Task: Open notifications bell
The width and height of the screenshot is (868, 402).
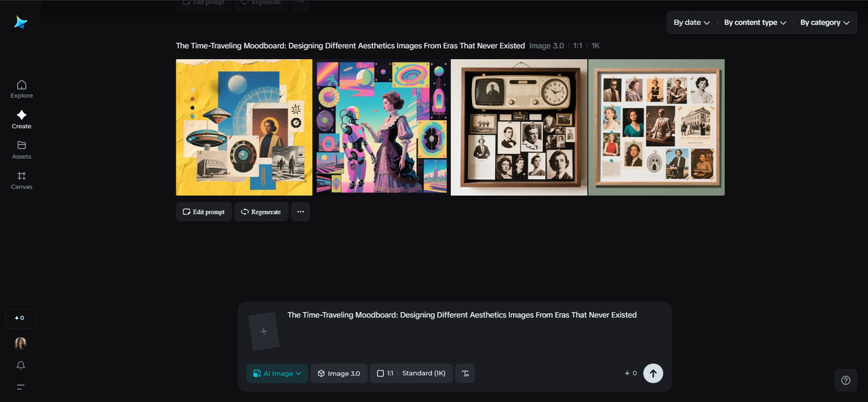Action: 21,365
